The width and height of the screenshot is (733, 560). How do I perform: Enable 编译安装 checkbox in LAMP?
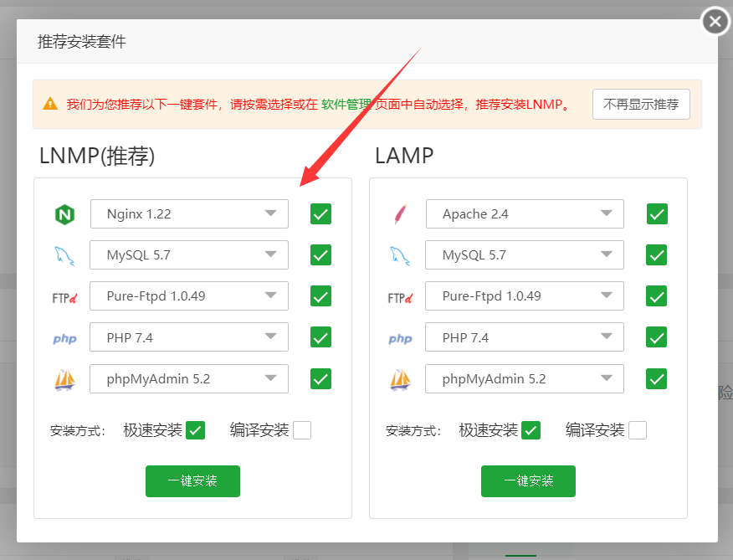(x=638, y=430)
